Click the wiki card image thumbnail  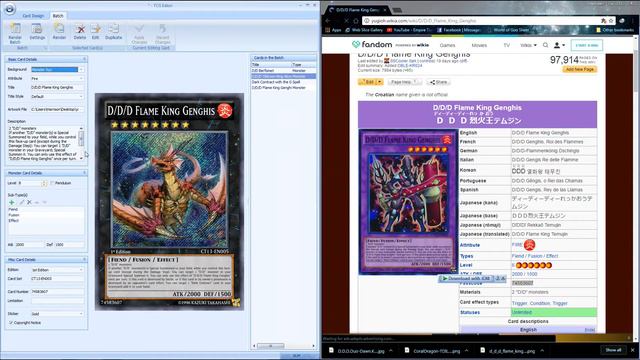[x=408, y=202]
